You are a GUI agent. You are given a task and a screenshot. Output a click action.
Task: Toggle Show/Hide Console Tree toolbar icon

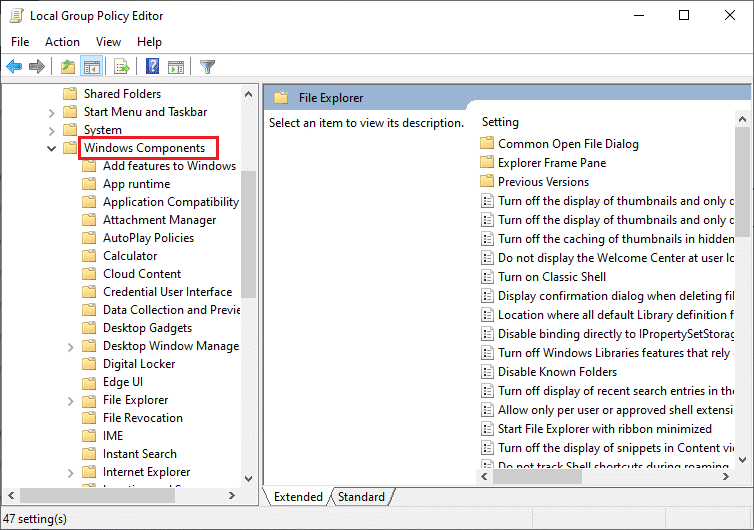click(91, 66)
